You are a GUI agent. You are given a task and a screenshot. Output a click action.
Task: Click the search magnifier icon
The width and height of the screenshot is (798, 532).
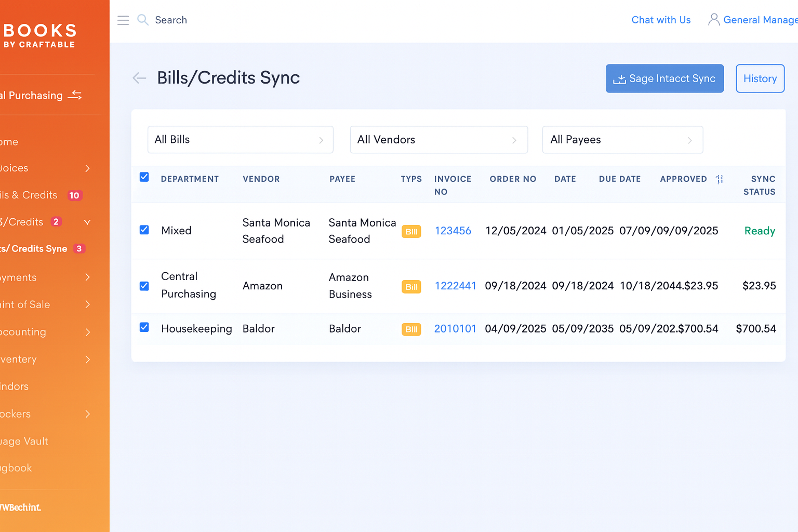(x=142, y=20)
